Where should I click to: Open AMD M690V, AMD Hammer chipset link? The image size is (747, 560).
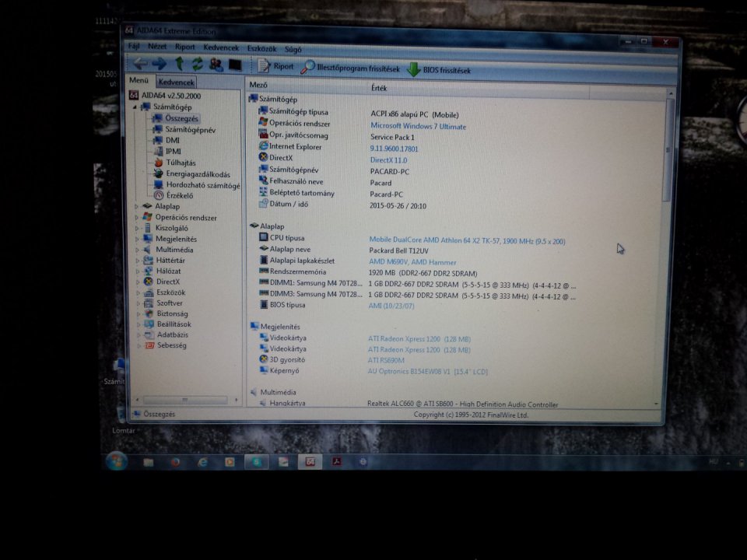pos(412,262)
